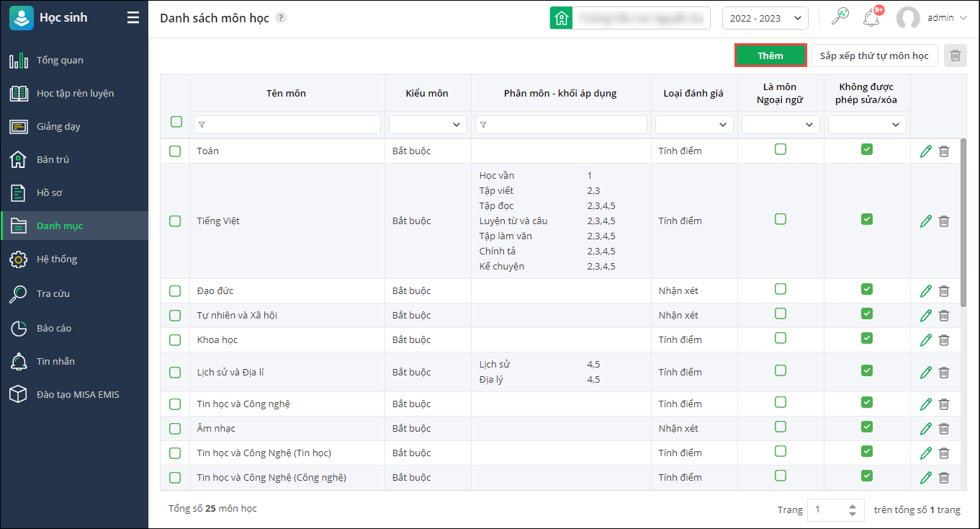Click the green school home icon

[561, 18]
